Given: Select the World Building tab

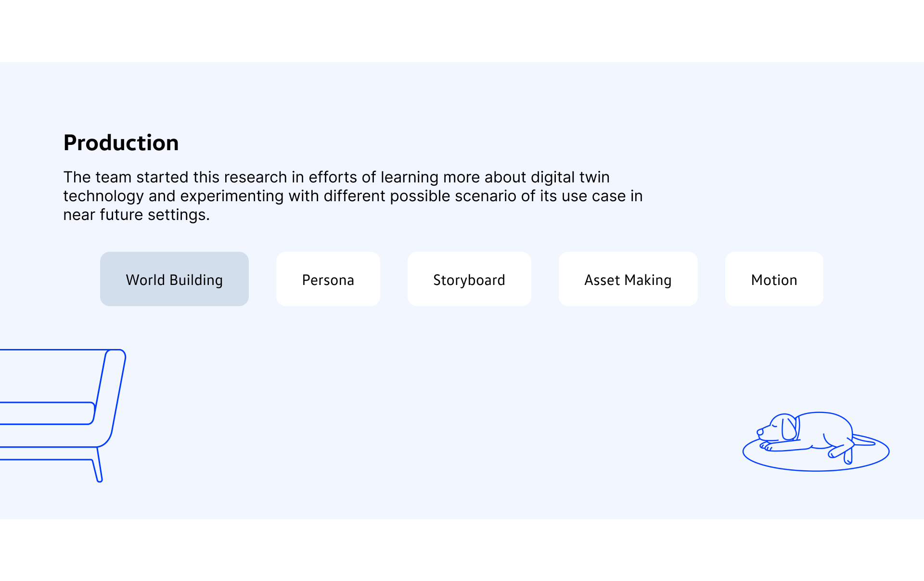Looking at the screenshot, I should (x=174, y=279).
